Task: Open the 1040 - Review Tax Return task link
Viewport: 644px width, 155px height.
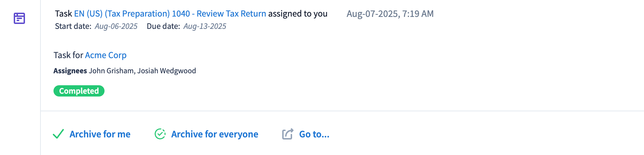Action: 170,14
